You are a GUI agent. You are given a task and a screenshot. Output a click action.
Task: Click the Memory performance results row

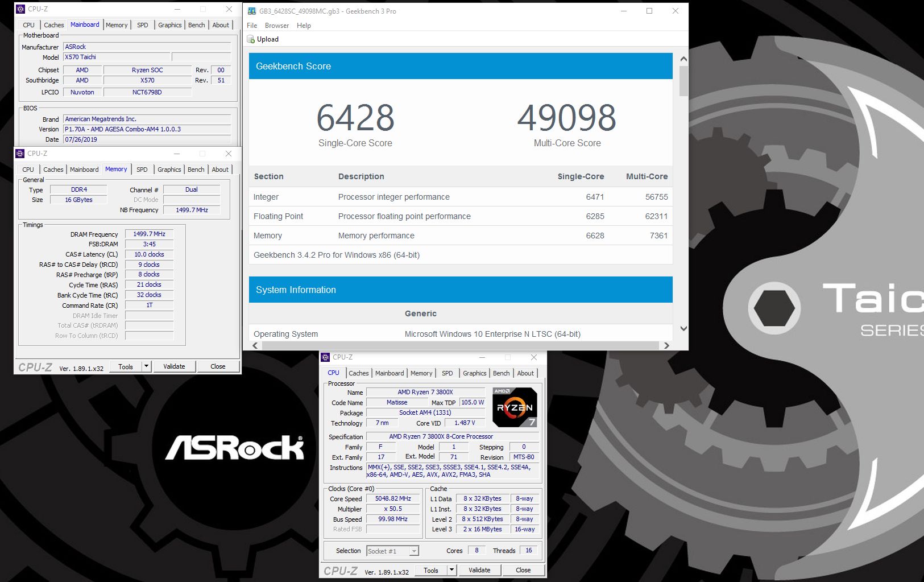461,236
